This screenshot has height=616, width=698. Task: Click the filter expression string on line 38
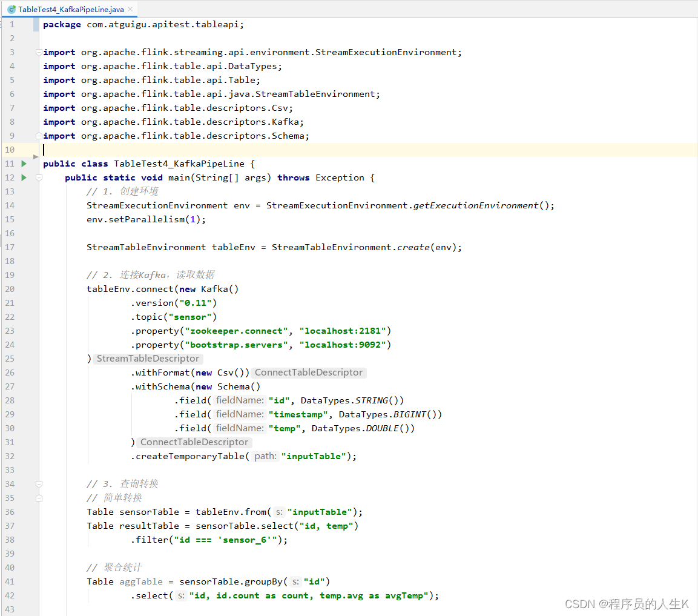226,540
